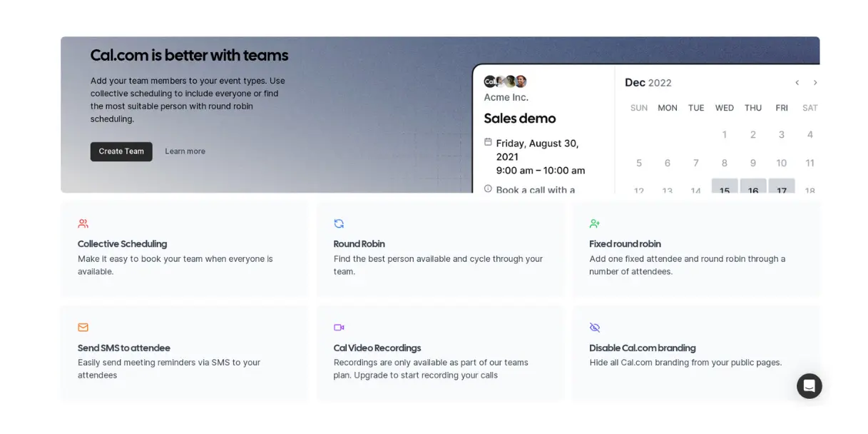Click the Collective Scheduling users icon
The image size is (868, 434).
83,223
